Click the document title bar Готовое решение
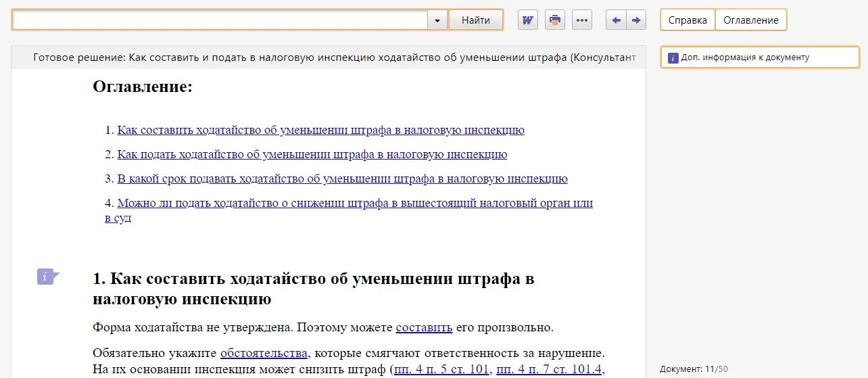Image resolution: width=868 pixels, height=378 pixels. coord(329,57)
